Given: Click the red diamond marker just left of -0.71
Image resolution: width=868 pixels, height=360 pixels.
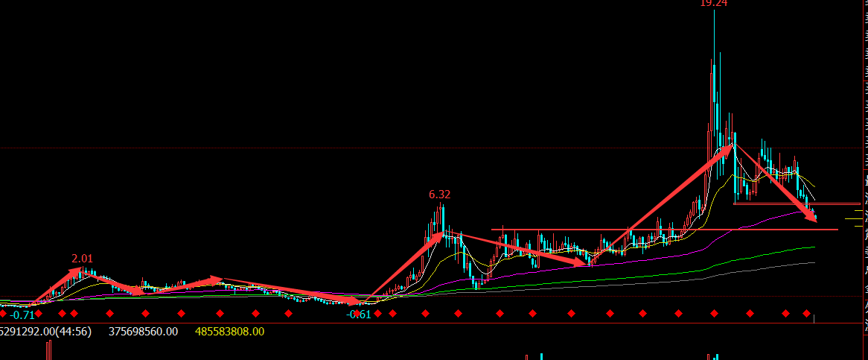Looking at the screenshot, I should point(3,314).
